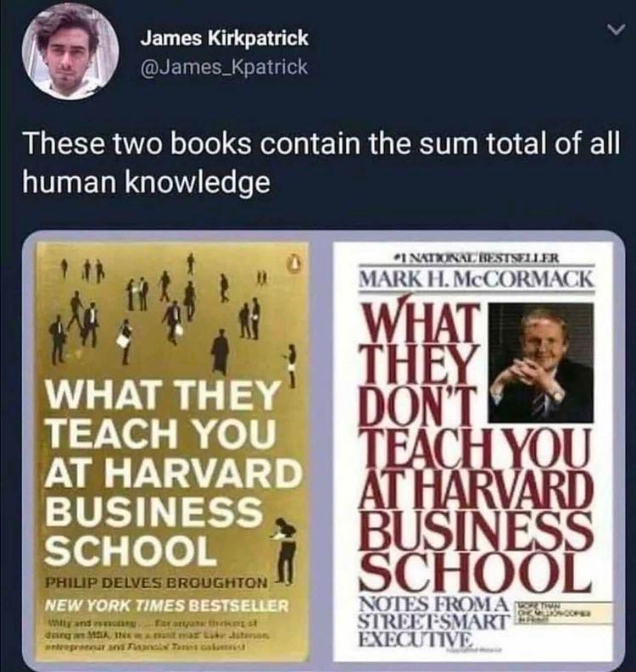Screen dimensions: 636x672
Task: Click the New York Times Bestseller text
Action: (167, 607)
